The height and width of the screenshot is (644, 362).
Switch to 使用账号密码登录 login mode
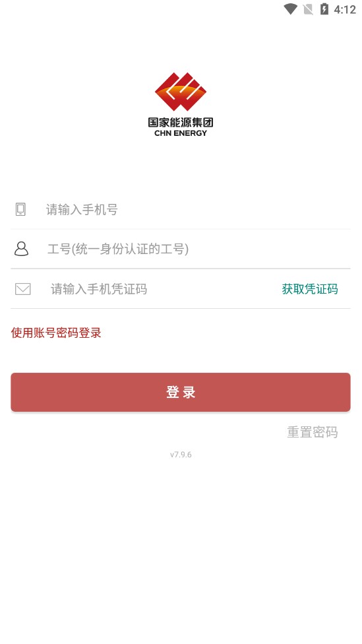[56, 333]
